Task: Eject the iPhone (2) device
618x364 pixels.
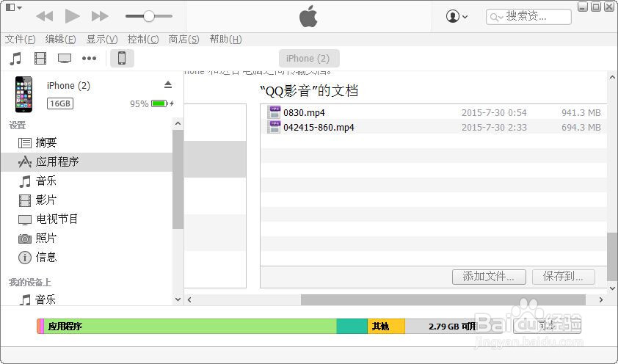Action: coord(168,84)
